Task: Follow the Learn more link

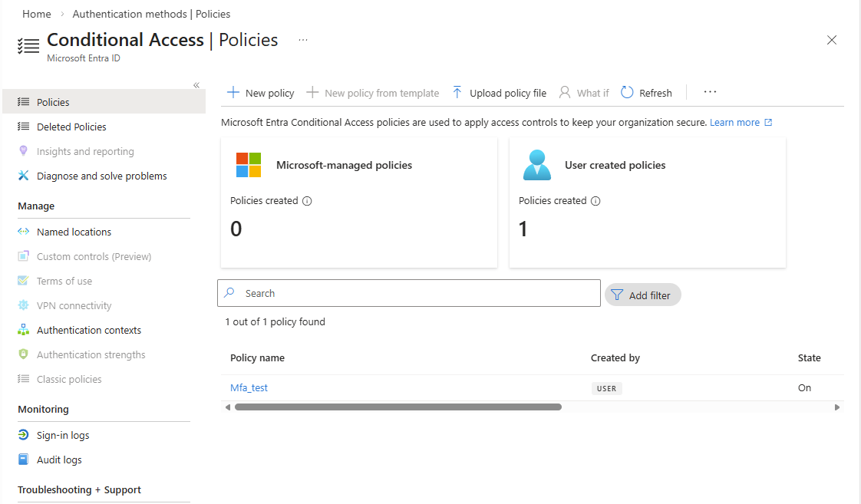Action: click(x=734, y=123)
